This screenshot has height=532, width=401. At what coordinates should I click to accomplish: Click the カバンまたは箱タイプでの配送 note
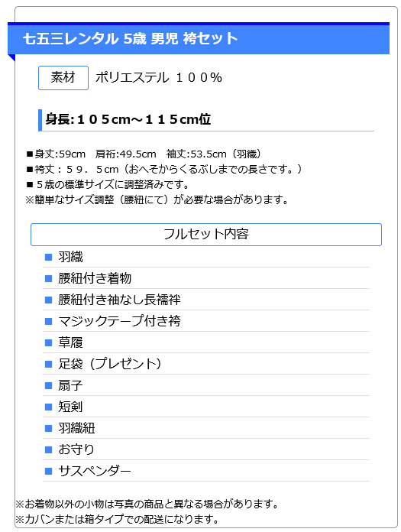coord(118,519)
